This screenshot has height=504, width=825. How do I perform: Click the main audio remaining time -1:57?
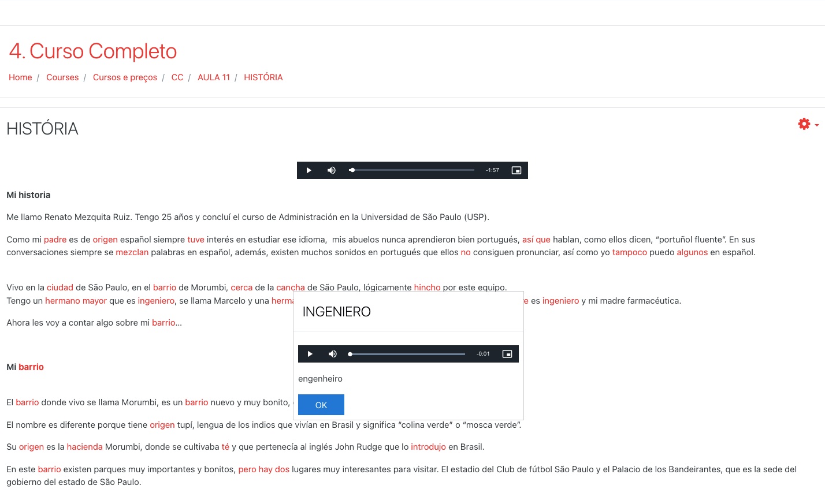pyautogui.click(x=492, y=170)
